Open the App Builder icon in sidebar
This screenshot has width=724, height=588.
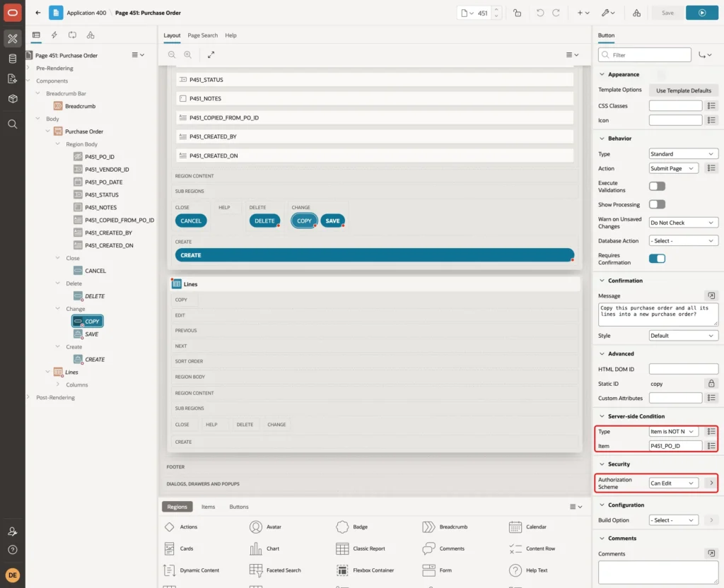tap(13, 39)
